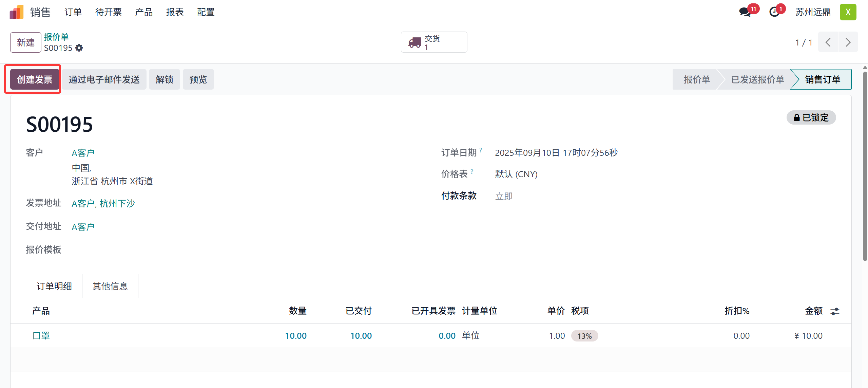Viewport: 868px width, 388px height.
Task: Click the 已锁定 lock badge
Action: pyautogui.click(x=811, y=117)
